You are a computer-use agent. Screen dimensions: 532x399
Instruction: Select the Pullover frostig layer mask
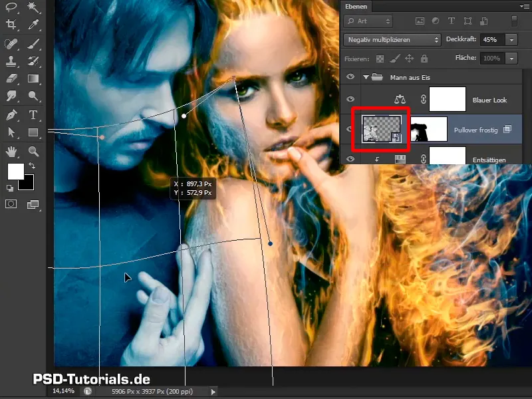(x=429, y=129)
